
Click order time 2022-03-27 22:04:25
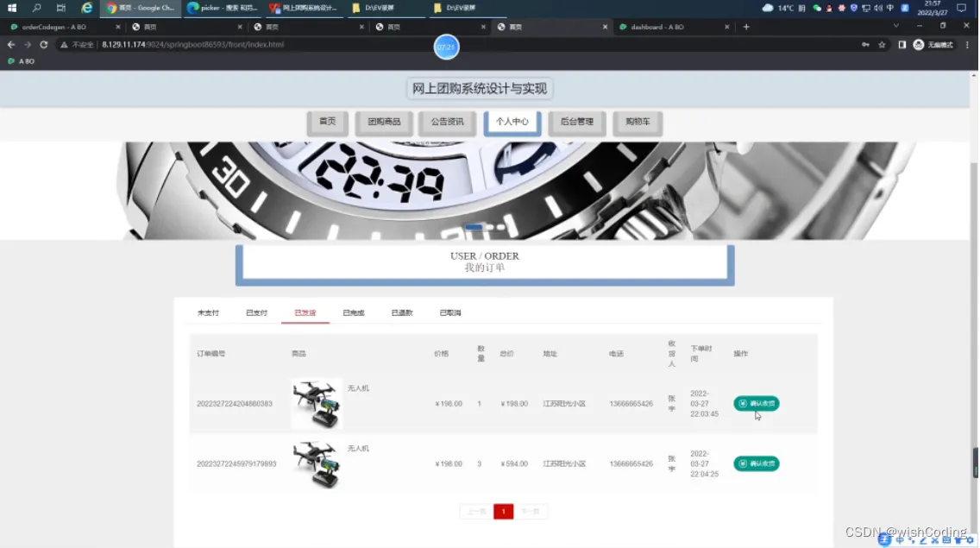point(704,463)
